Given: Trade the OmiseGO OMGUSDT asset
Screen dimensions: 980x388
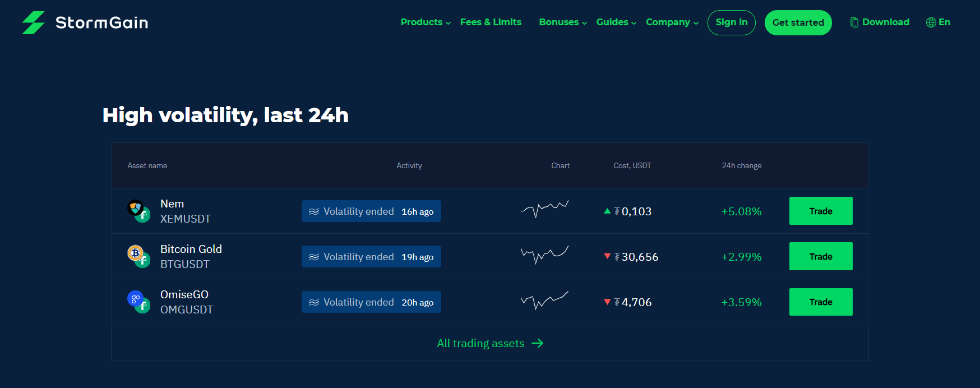Looking at the screenshot, I should 821,302.
